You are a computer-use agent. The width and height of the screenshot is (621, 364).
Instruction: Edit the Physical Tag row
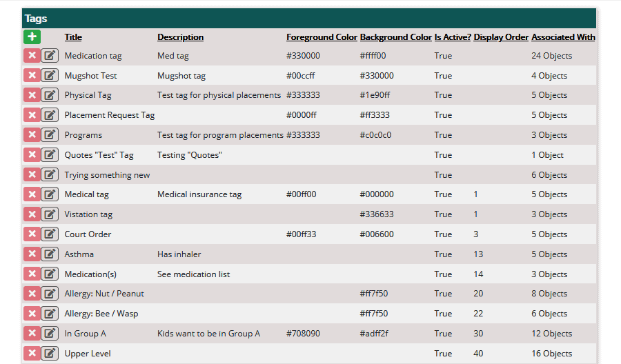pos(50,95)
